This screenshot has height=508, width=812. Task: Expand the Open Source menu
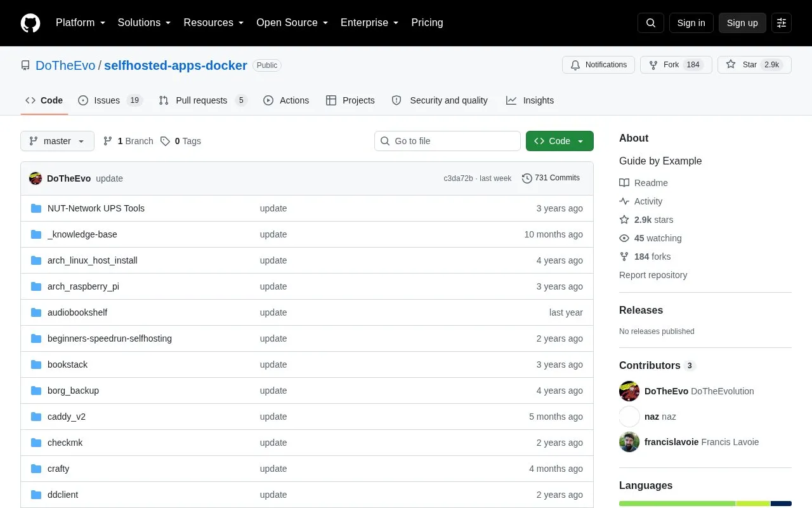292,23
